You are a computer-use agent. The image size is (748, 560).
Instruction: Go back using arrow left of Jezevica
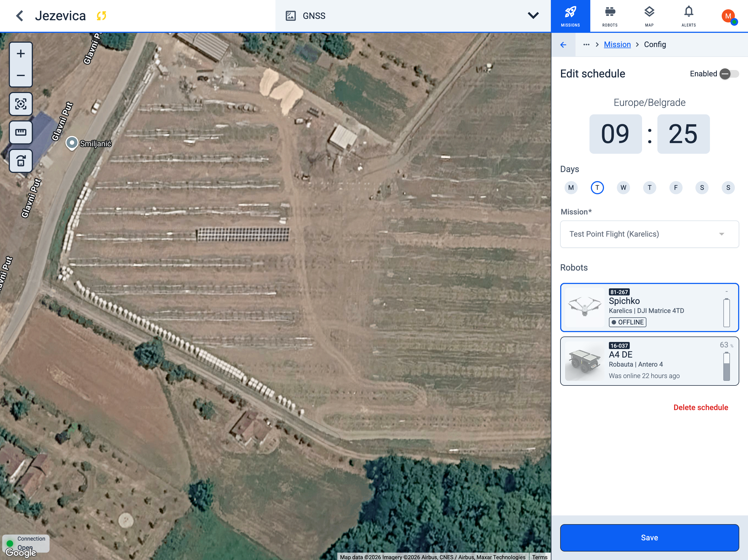(x=20, y=16)
